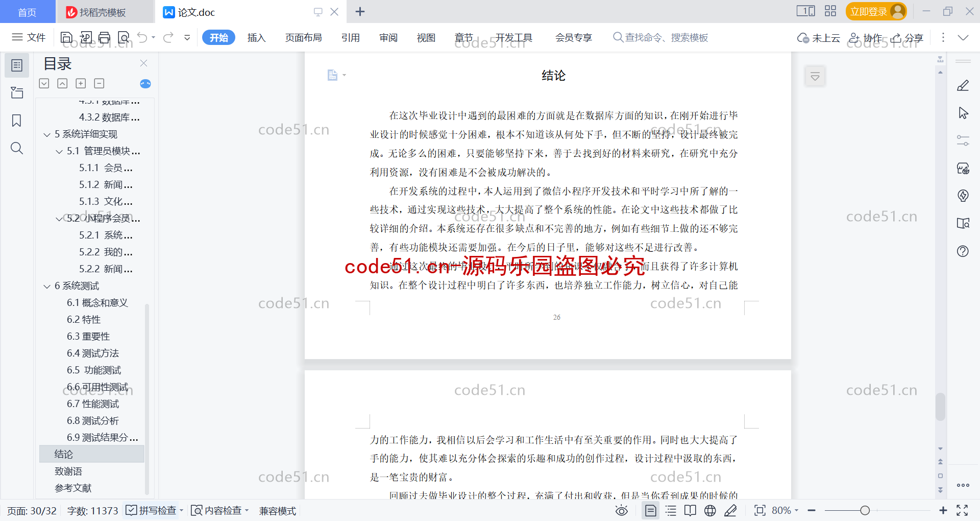Click the fit page icon beside 80%
Screen dimensions: 980x521
click(x=760, y=510)
